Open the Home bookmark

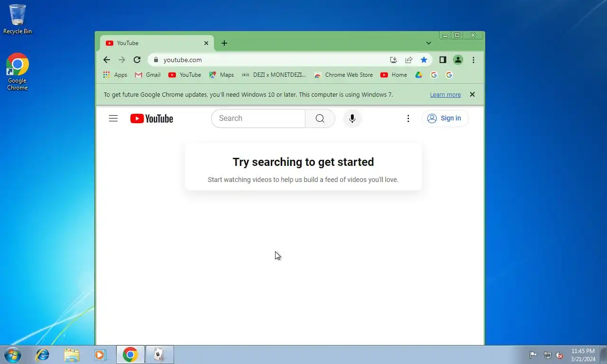coord(394,75)
